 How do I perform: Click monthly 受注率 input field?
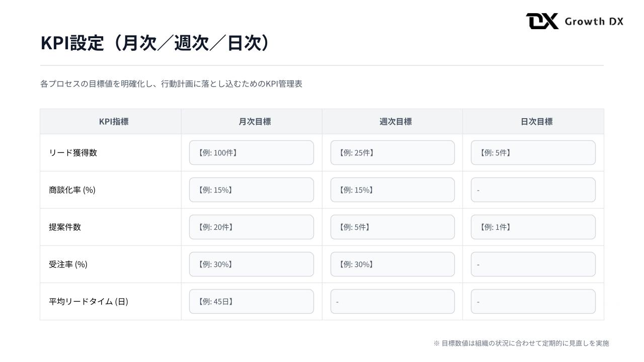click(x=251, y=264)
